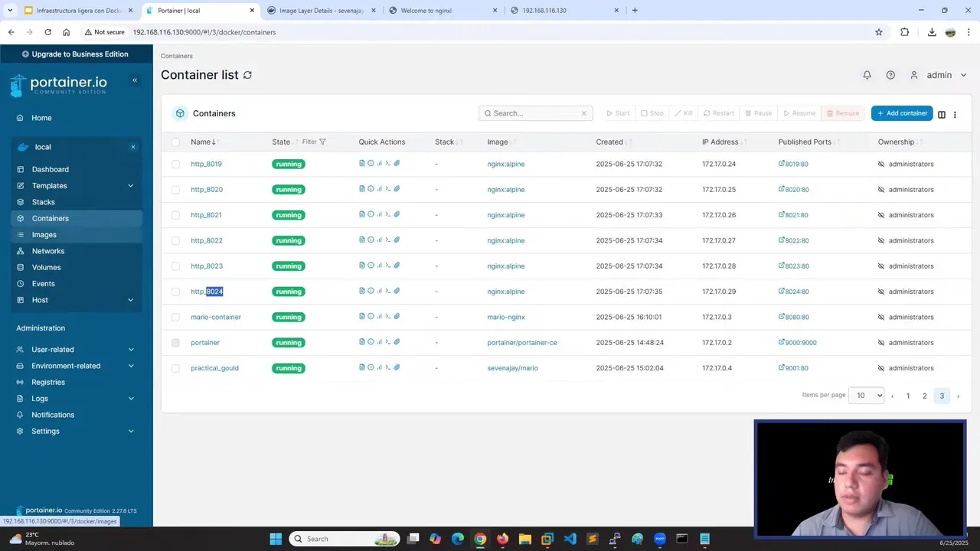
Task: Switch to Welcome to nginx! tab
Action: pos(443,11)
